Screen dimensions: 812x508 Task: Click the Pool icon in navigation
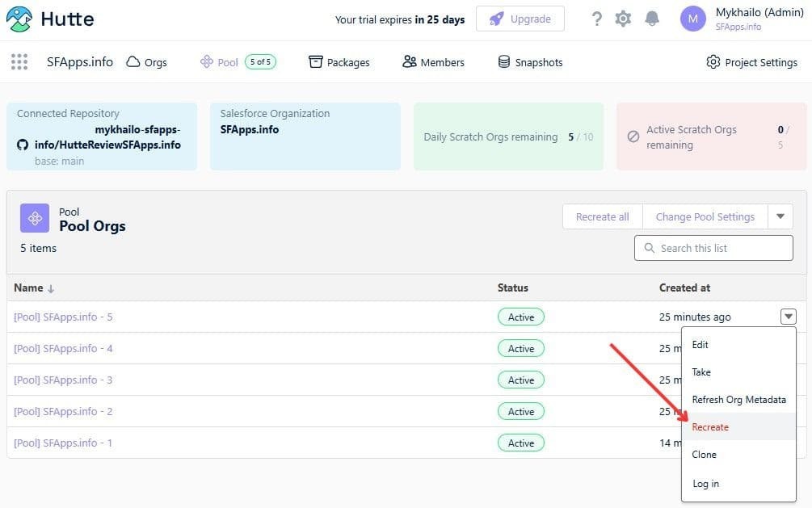(207, 61)
